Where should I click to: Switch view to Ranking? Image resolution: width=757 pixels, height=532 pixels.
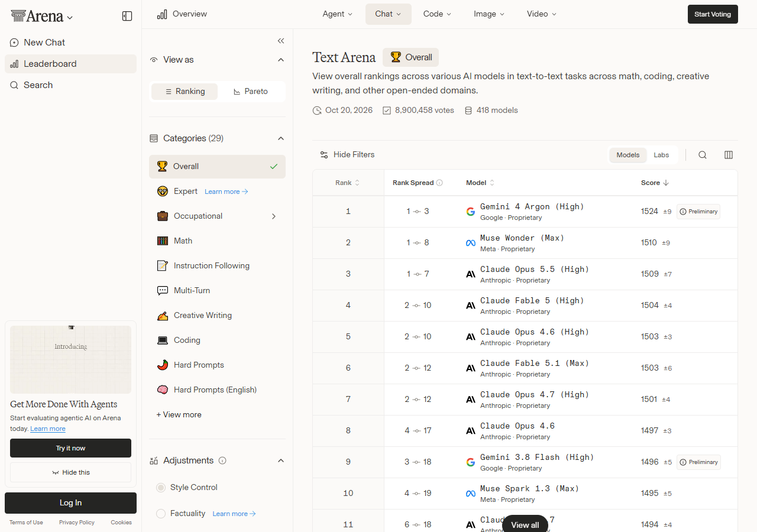(185, 92)
